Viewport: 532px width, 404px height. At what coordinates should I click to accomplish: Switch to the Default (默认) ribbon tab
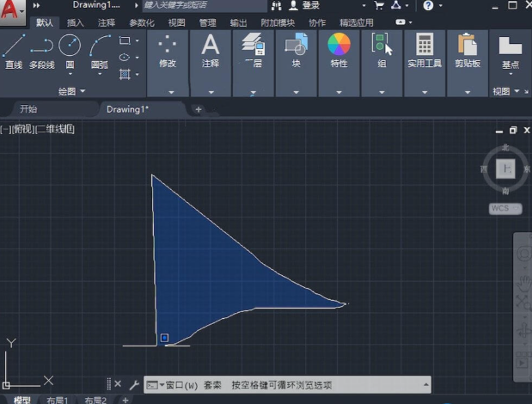pos(45,22)
